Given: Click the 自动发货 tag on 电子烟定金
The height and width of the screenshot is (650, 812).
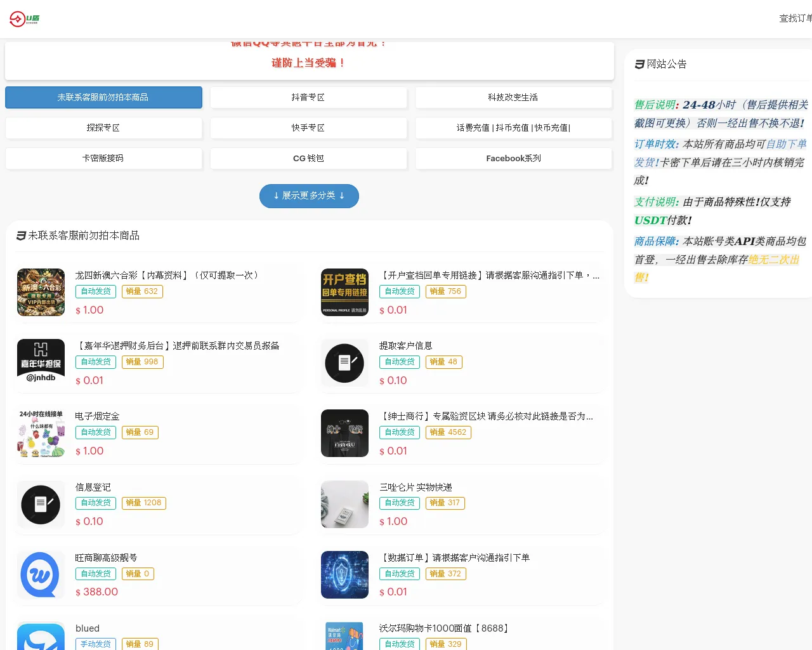Looking at the screenshot, I should (96, 432).
